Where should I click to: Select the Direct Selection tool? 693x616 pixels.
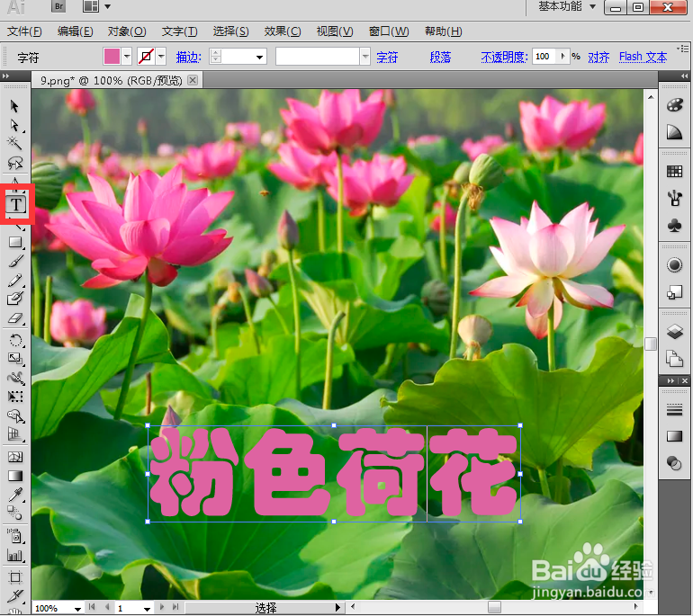pyautogui.click(x=14, y=125)
